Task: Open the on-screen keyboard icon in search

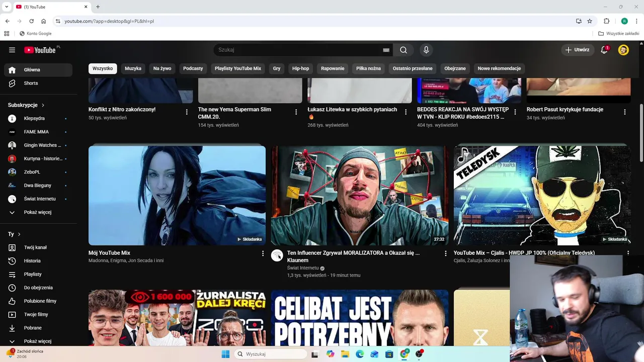Action: pyautogui.click(x=386, y=50)
